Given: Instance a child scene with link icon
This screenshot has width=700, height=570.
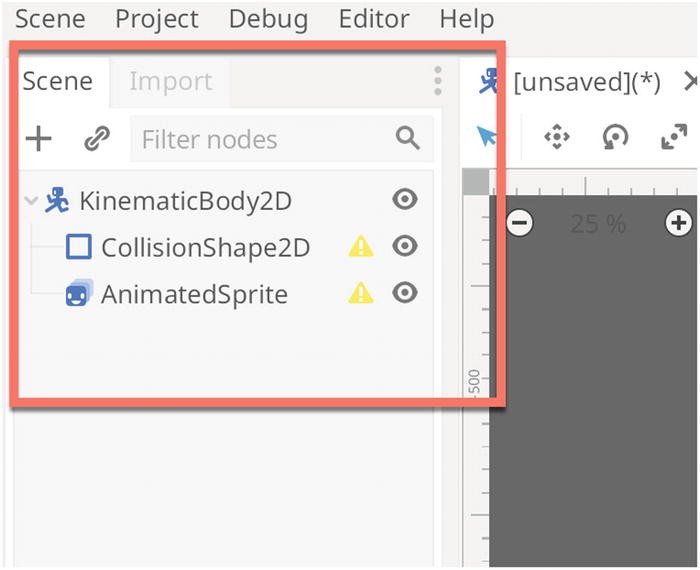Looking at the screenshot, I should [97, 138].
